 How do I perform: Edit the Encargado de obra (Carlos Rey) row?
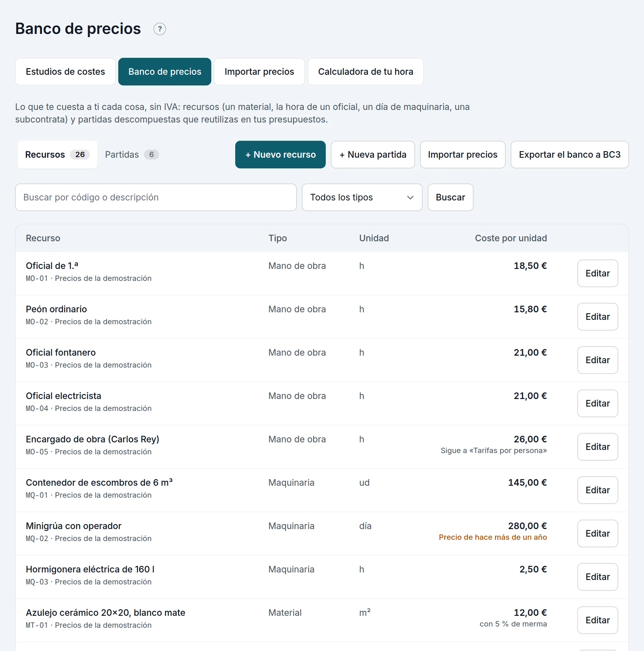[x=597, y=447]
